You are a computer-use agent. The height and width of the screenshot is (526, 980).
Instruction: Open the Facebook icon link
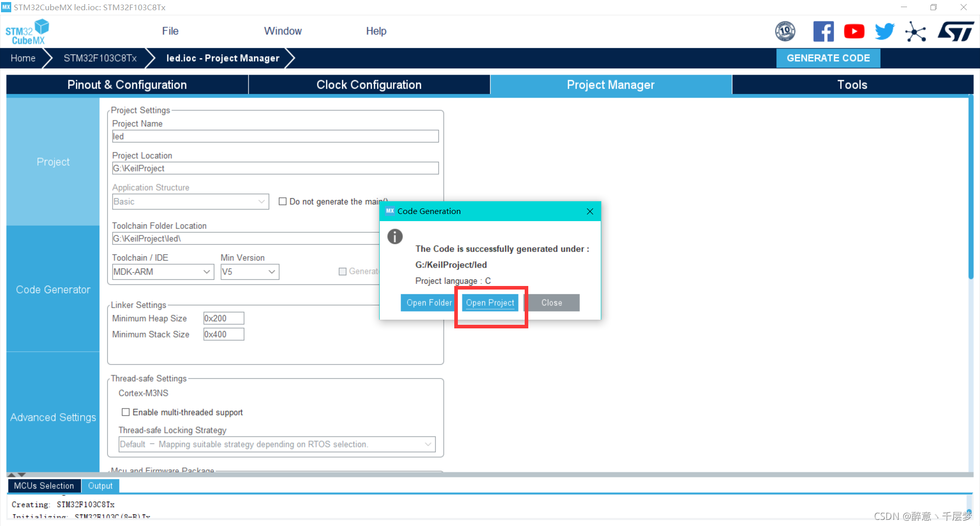coord(823,32)
